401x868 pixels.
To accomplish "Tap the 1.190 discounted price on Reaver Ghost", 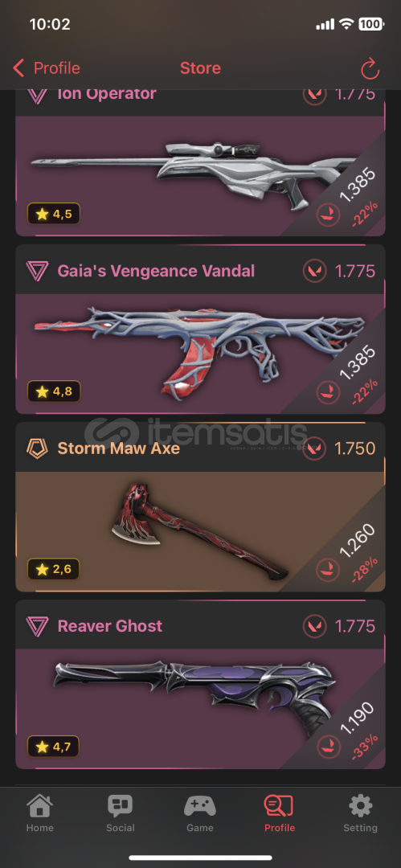I will 357,719.
